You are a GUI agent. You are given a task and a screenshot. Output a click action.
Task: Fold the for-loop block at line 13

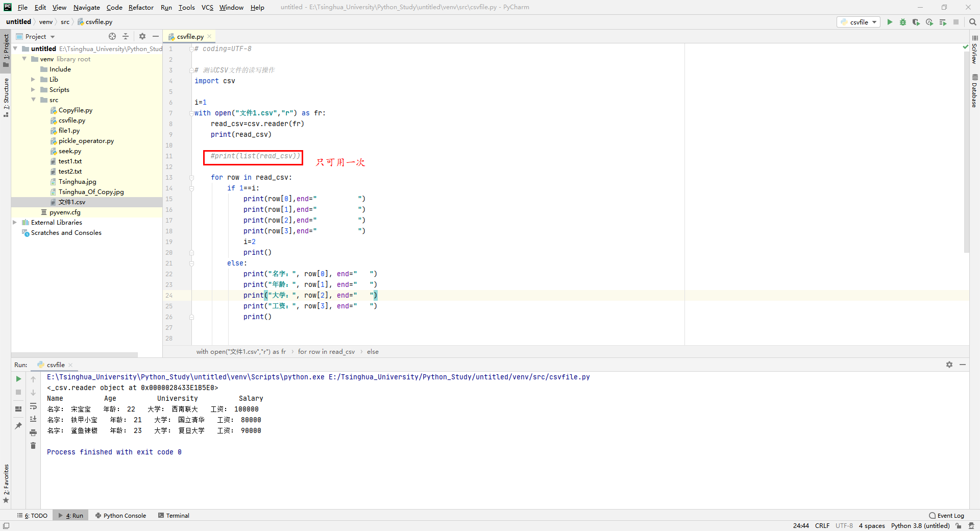point(192,178)
